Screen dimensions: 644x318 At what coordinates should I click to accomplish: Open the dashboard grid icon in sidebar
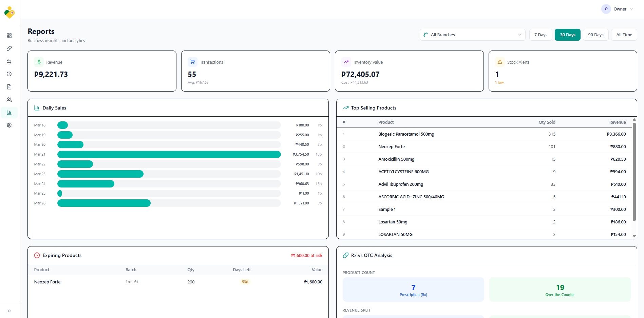pos(9,36)
